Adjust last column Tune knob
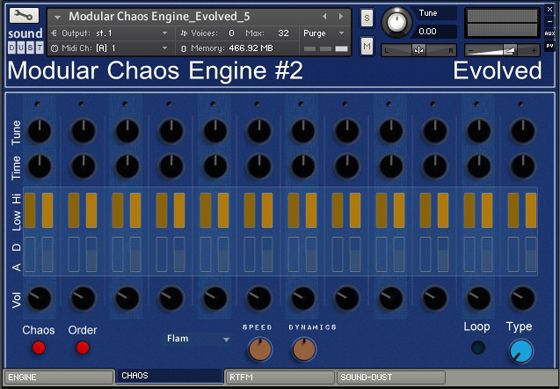Image resolution: width=560 pixels, height=389 pixels. click(x=523, y=131)
